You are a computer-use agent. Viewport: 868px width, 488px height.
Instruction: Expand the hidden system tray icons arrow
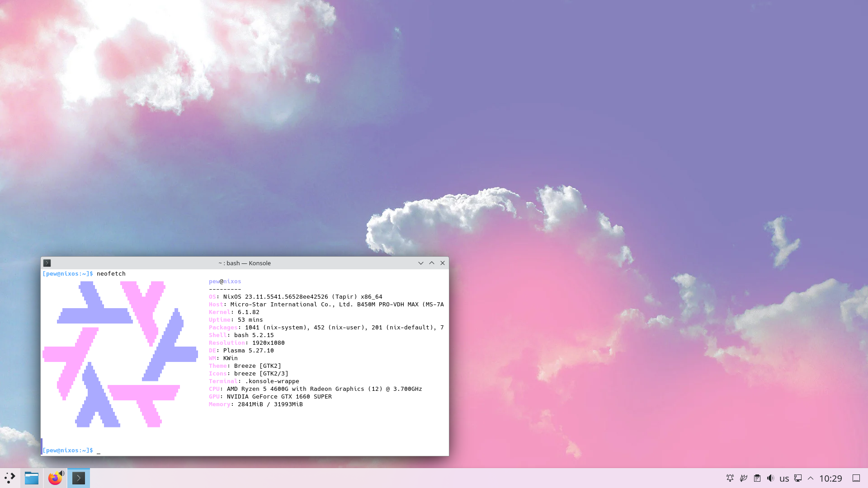point(811,478)
